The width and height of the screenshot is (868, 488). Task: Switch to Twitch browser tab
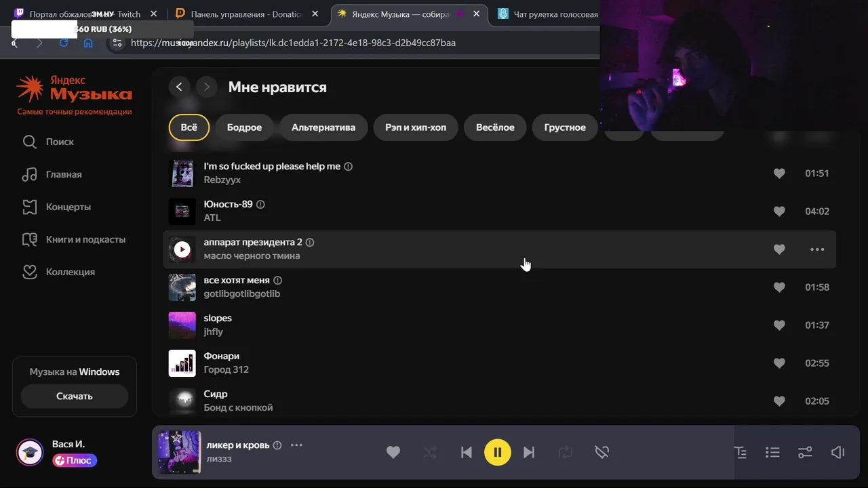(x=85, y=14)
